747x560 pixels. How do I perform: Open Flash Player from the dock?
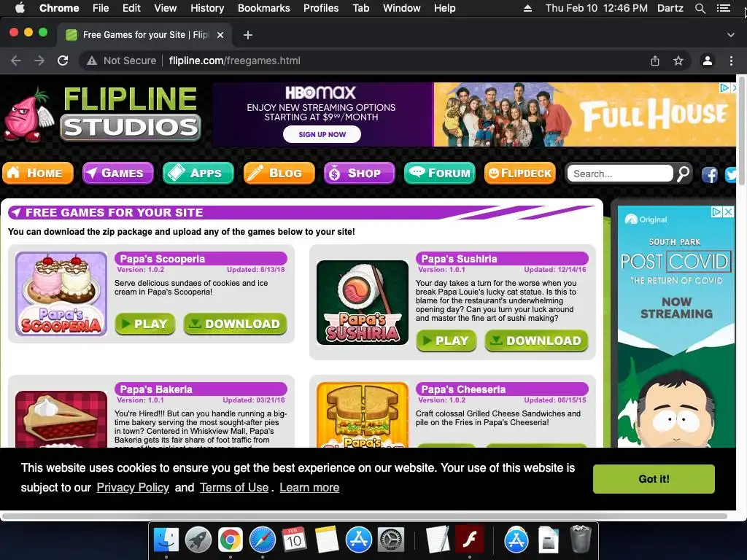[x=470, y=539]
